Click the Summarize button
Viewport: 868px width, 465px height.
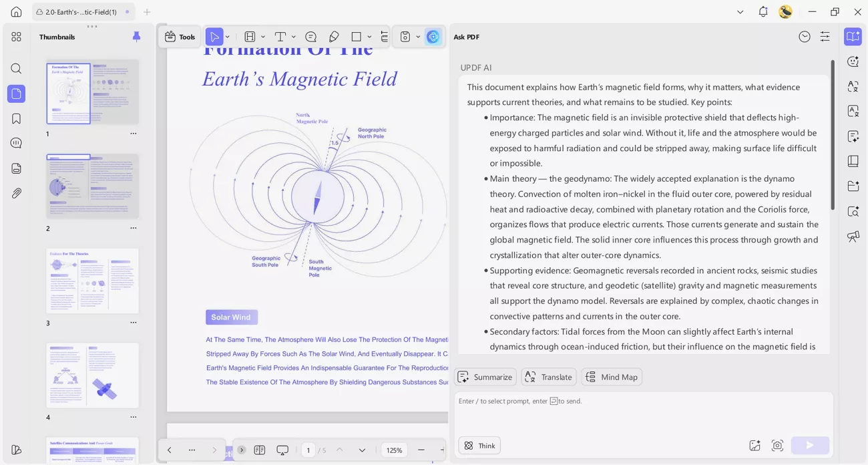pos(485,377)
